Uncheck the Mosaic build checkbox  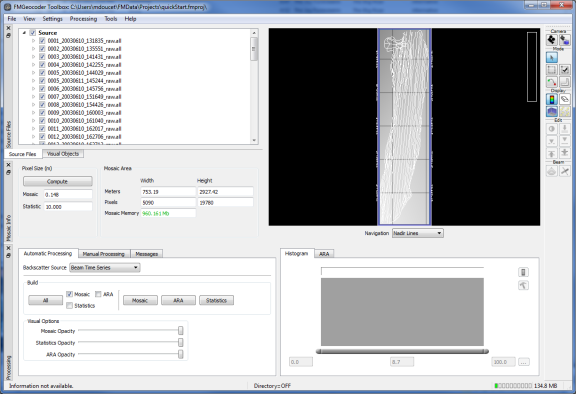(69, 294)
